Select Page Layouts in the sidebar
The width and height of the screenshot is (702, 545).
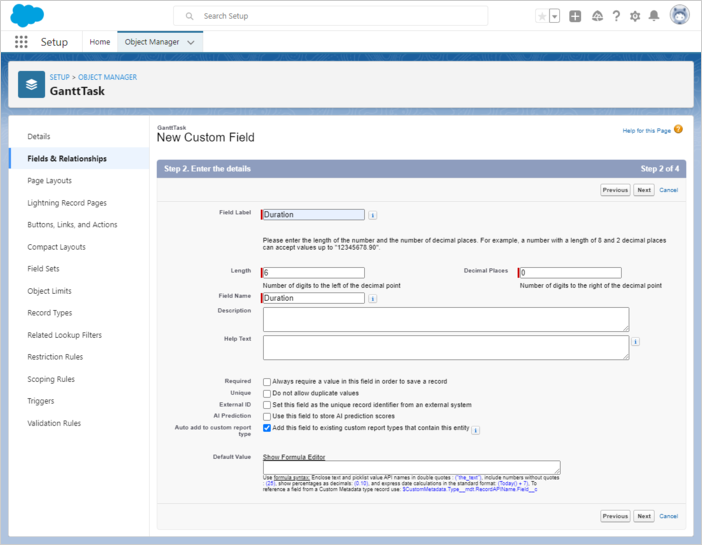click(50, 181)
